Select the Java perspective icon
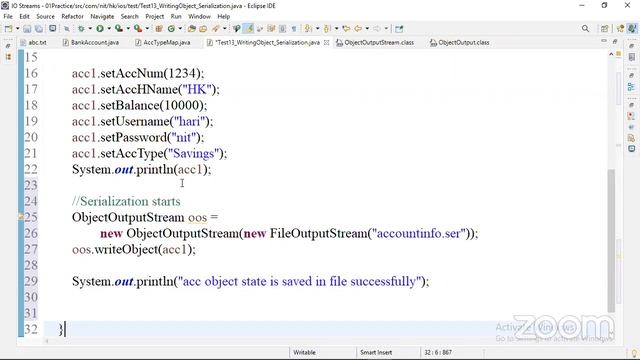 [x=632, y=29]
